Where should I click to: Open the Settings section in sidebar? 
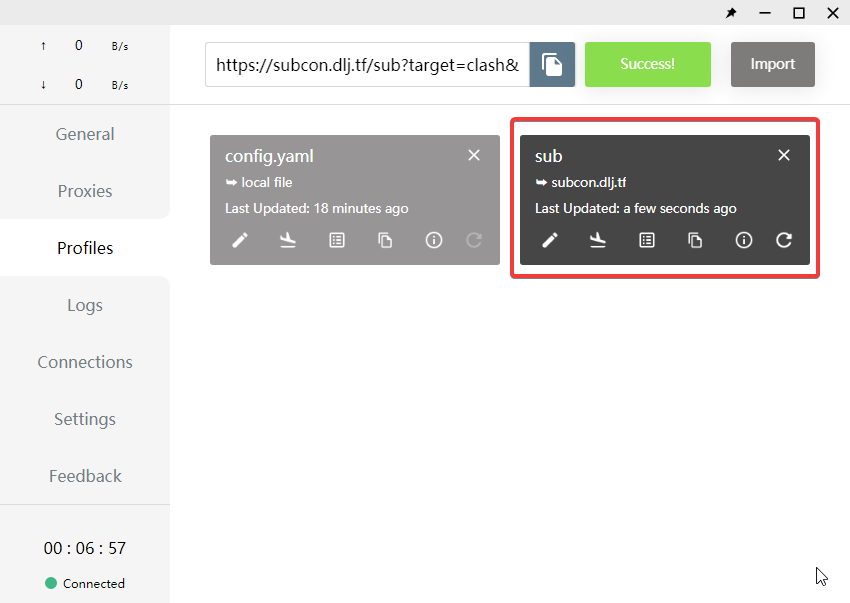(85, 419)
